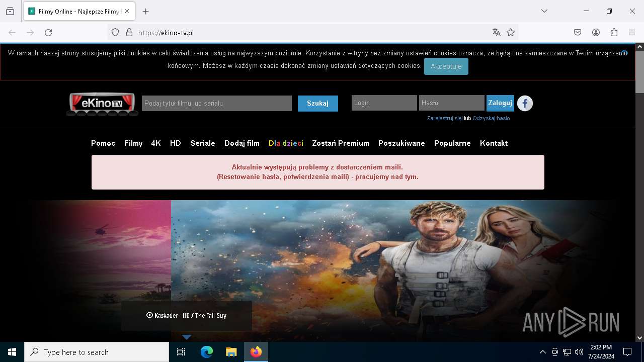Open the Dodaj film menu item
Viewport: 644px width, 362px height.
click(x=242, y=143)
